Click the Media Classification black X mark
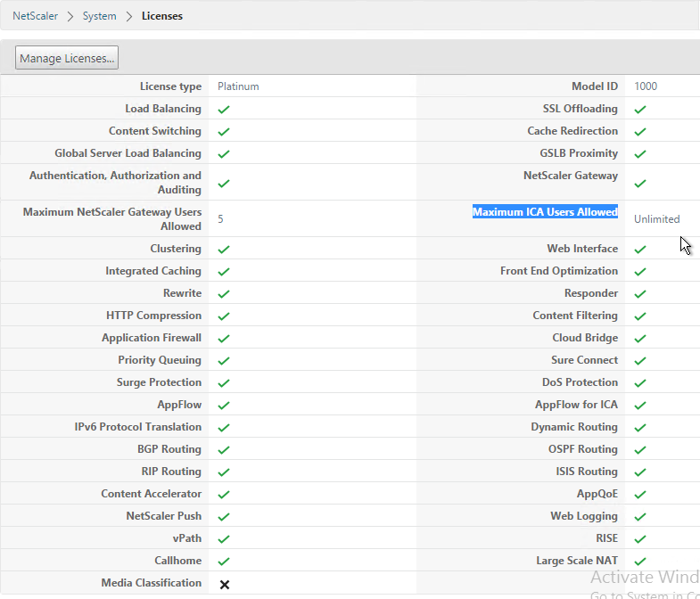This screenshot has width=700, height=599. (225, 584)
